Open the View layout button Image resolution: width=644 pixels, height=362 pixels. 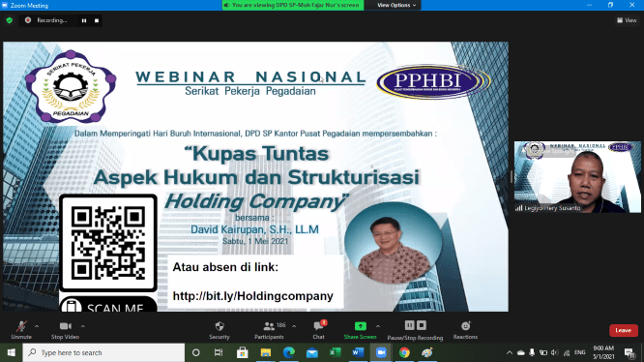pos(627,20)
